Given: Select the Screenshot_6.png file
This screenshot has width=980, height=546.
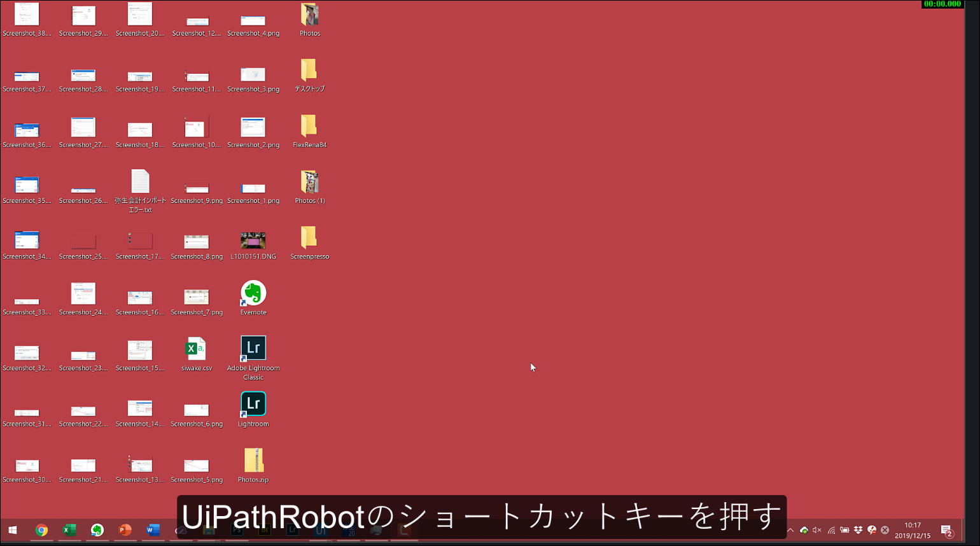Looking at the screenshot, I should pos(197,415).
